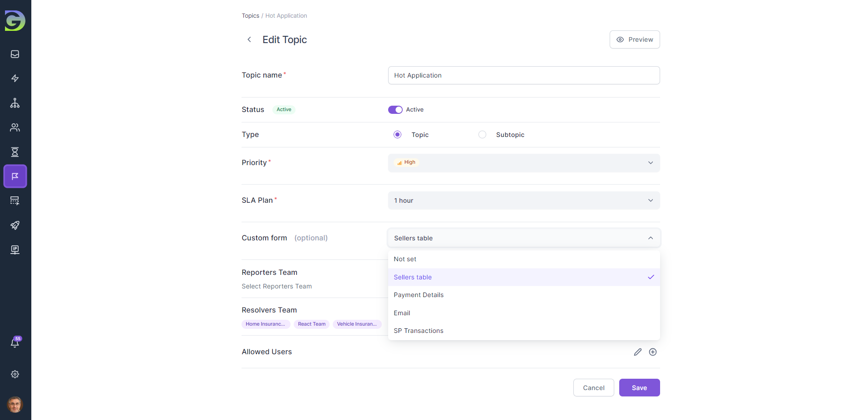Open the SLA Plan dropdown
The image size is (868, 420).
pos(523,200)
